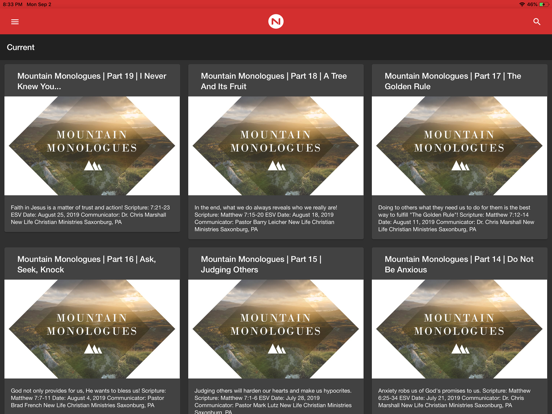Open Part 15 Judging Others title
The height and width of the screenshot is (414, 552).
[261, 264]
